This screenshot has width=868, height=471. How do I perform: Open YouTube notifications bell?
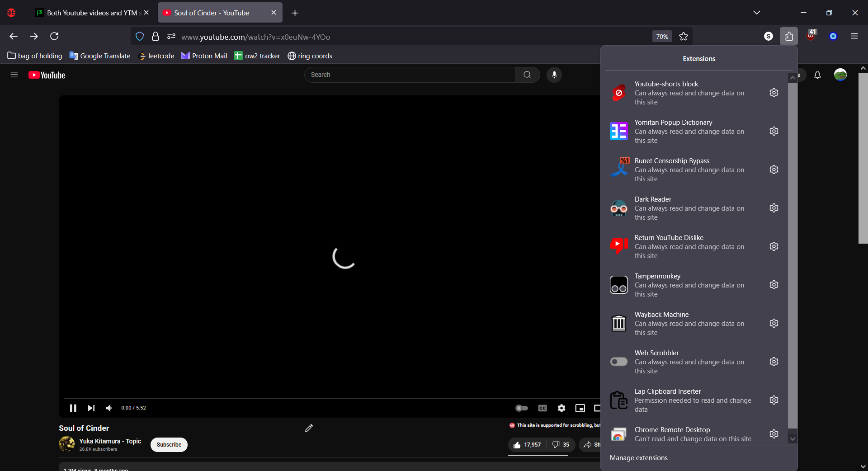(x=817, y=75)
